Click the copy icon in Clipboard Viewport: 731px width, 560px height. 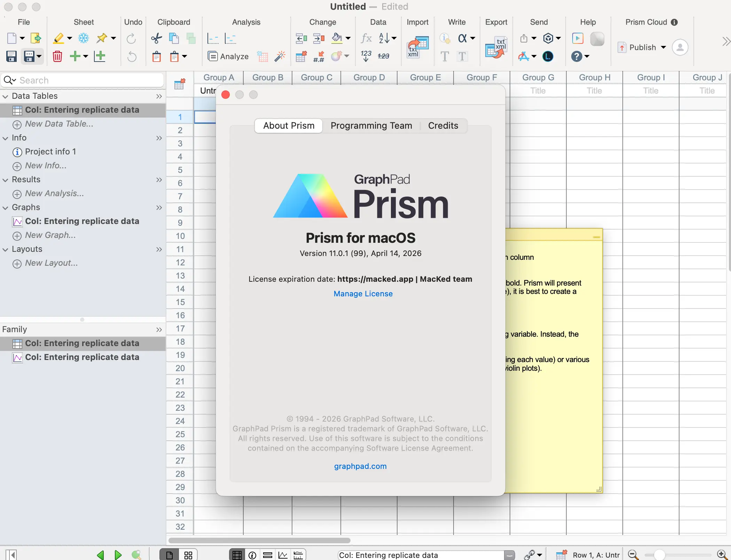pos(174,38)
